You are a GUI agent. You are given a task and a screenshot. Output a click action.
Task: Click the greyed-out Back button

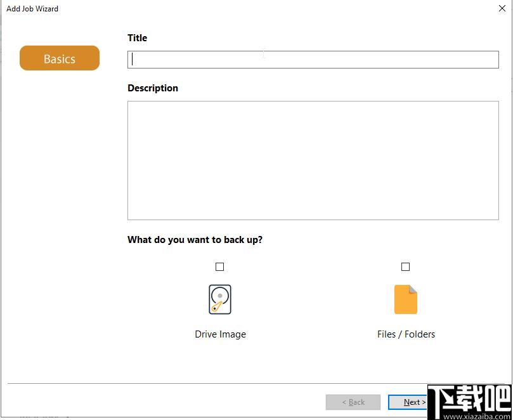tap(353, 402)
